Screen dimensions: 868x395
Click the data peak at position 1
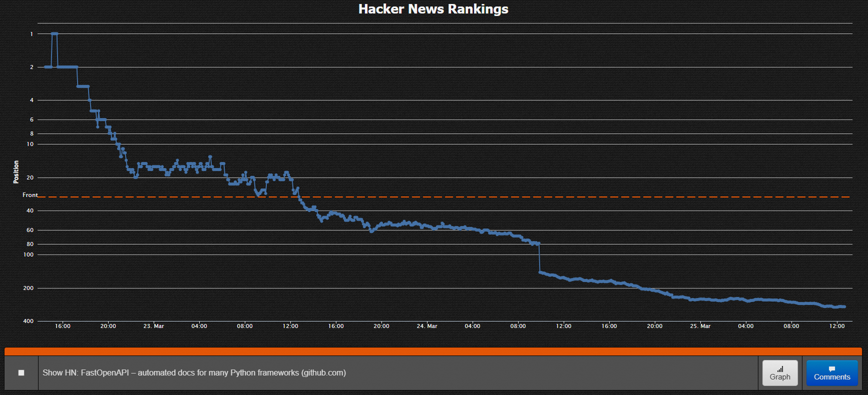coord(55,33)
